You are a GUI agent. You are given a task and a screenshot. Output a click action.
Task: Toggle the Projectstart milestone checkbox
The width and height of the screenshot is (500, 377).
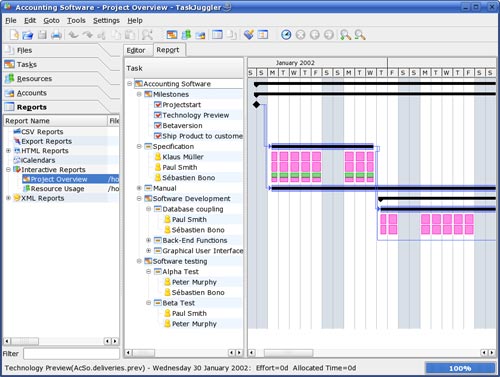coord(158,105)
